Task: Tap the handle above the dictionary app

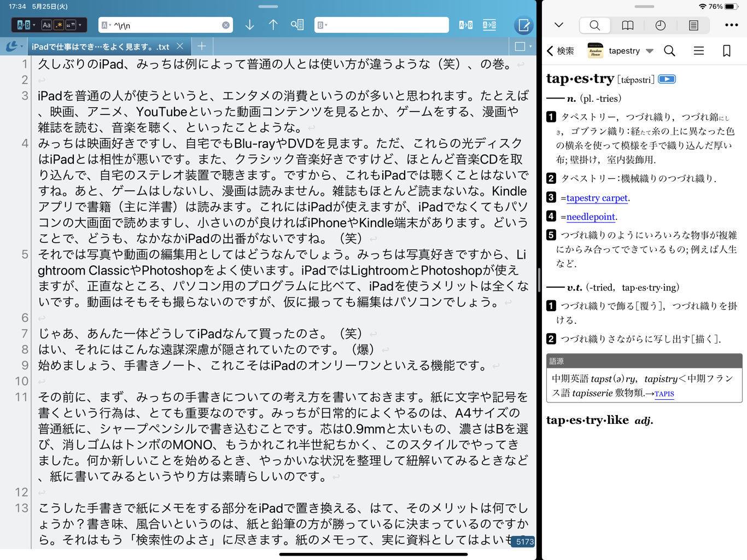Action: point(644,7)
